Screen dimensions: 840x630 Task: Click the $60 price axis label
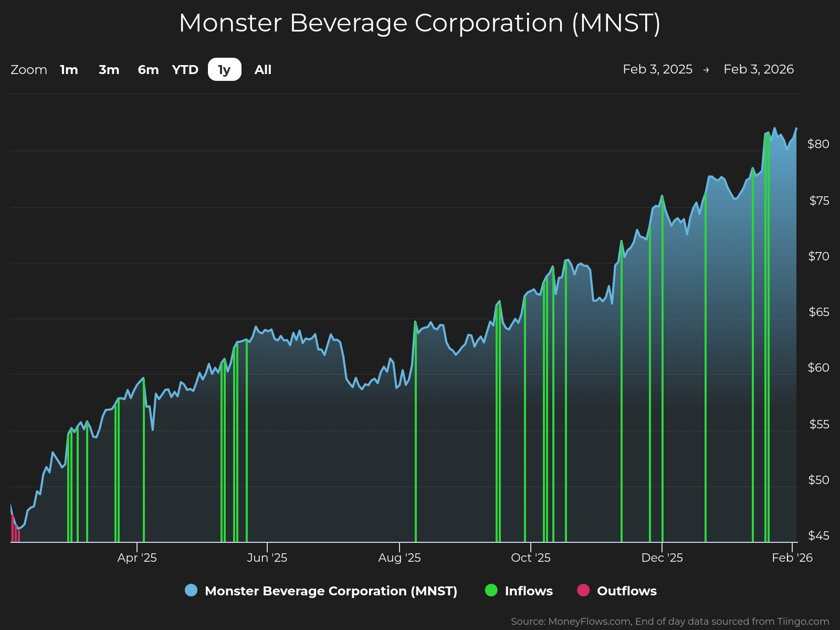coord(818,367)
